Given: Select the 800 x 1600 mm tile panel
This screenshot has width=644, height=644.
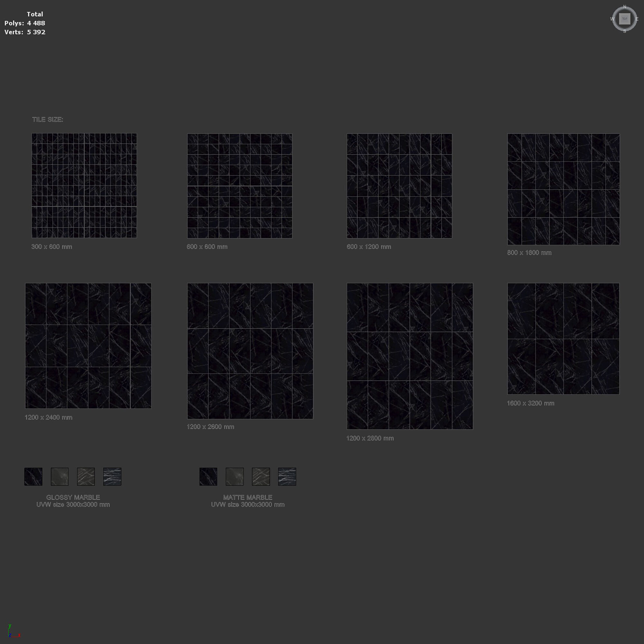Looking at the screenshot, I should coord(563,189).
